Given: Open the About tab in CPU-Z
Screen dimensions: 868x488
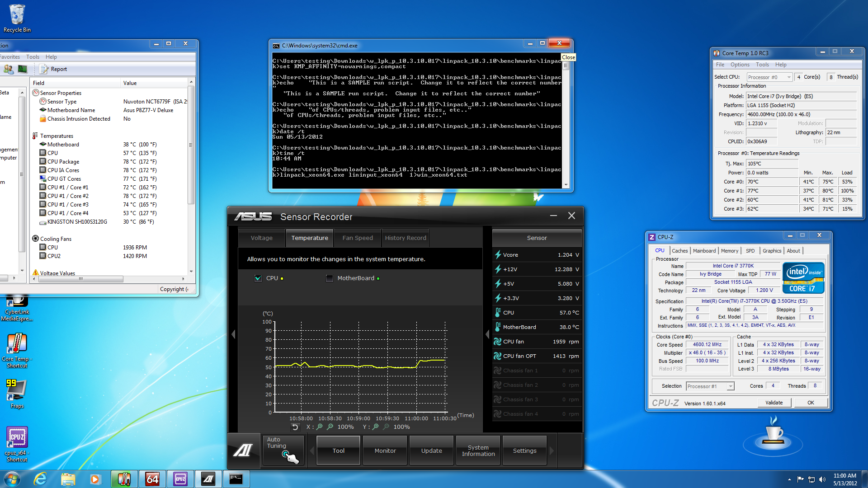Looking at the screenshot, I should [793, 251].
